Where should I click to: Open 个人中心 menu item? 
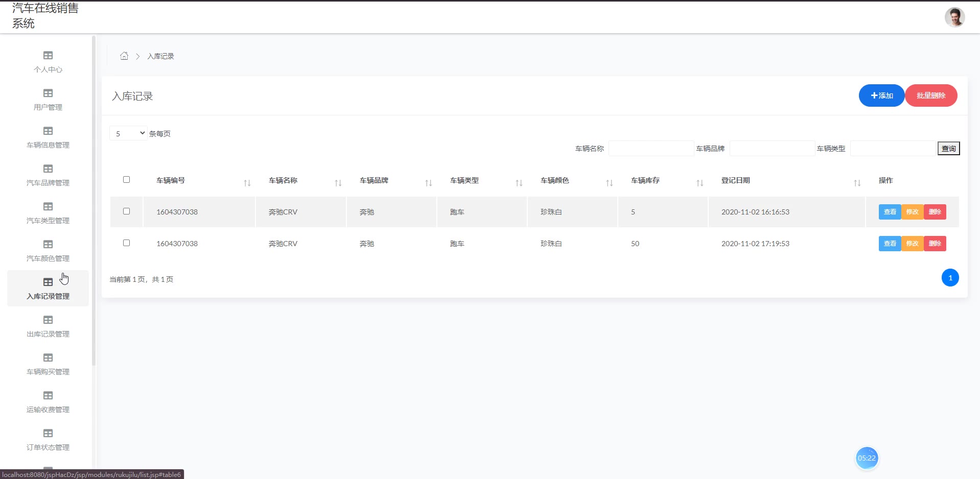coord(48,69)
